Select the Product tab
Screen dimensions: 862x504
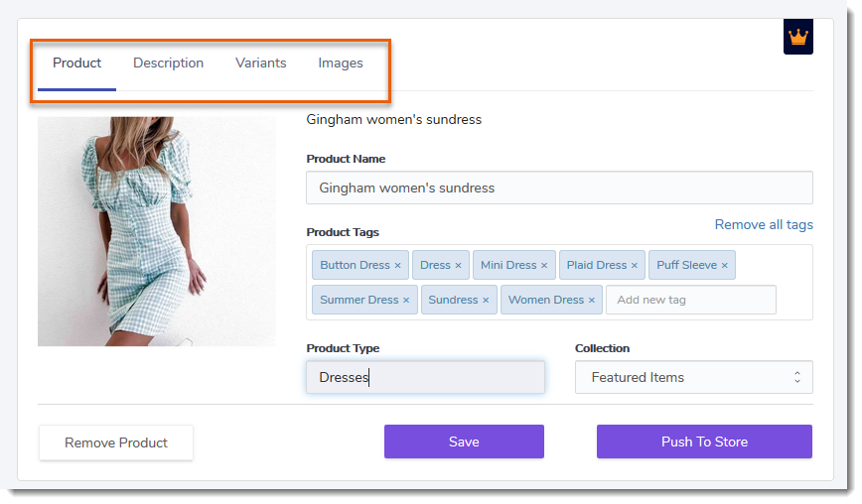[77, 63]
